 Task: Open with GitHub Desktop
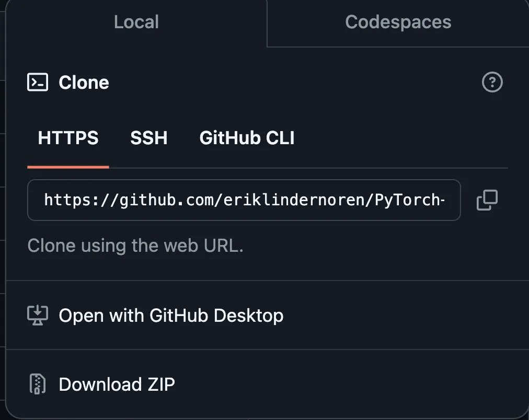tap(171, 316)
